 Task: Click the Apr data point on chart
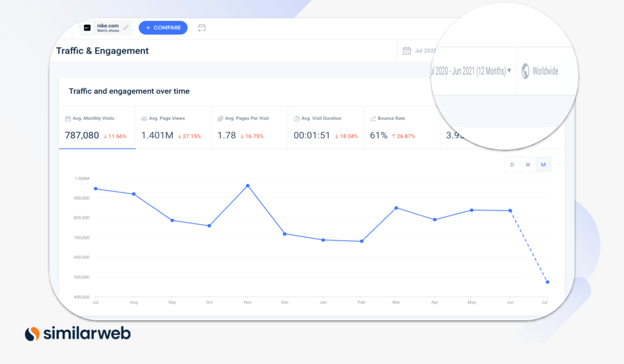click(435, 220)
